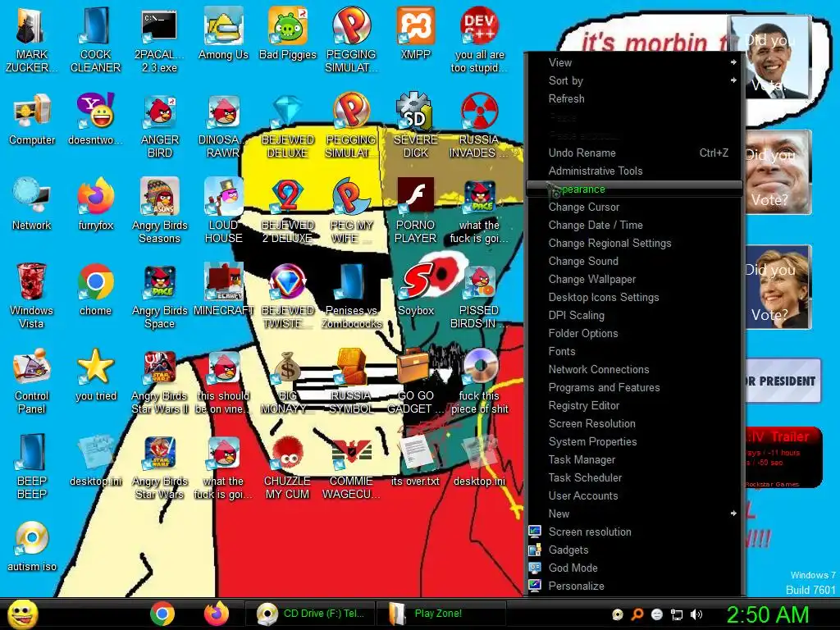The width and height of the screenshot is (840, 630).
Task: Launch BEJEWED 2 DELUXE from the desktop
Action: click(288, 211)
